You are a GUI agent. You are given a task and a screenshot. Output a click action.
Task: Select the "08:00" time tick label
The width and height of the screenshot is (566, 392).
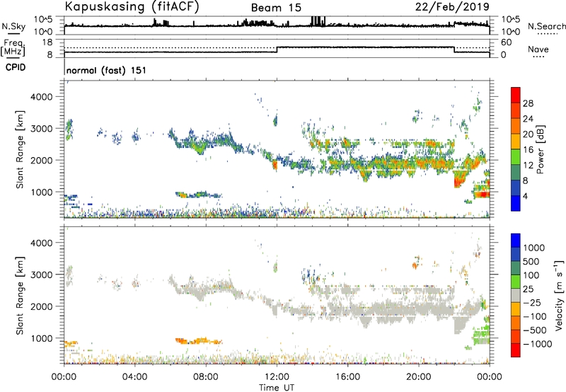tap(206, 377)
